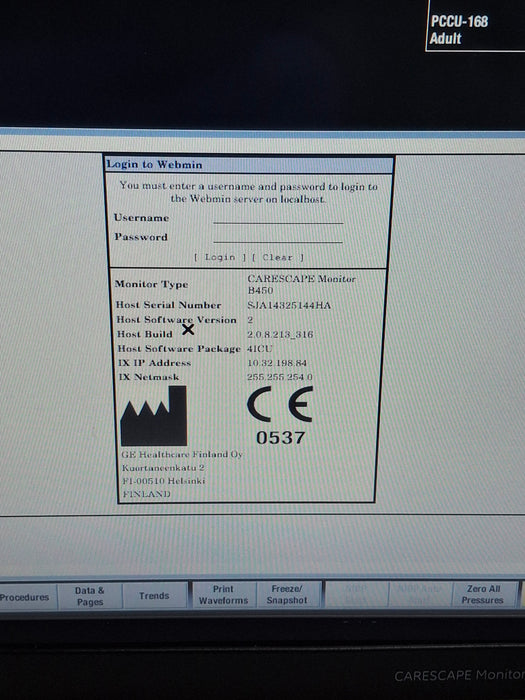Click the Monitor Type label
The width and height of the screenshot is (525, 700).
[151, 284]
